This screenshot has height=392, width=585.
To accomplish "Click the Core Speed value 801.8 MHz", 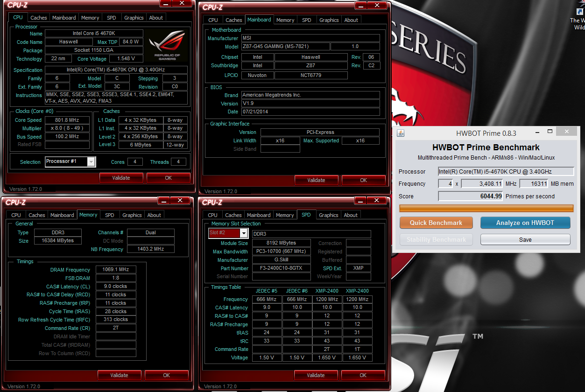I will click(x=67, y=120).
